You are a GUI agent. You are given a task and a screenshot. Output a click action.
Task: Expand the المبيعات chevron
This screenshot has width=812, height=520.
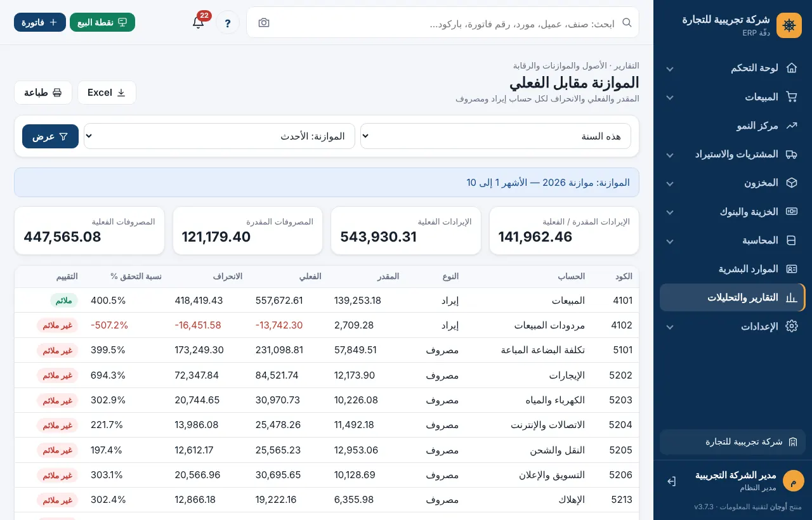click(670, 97)
